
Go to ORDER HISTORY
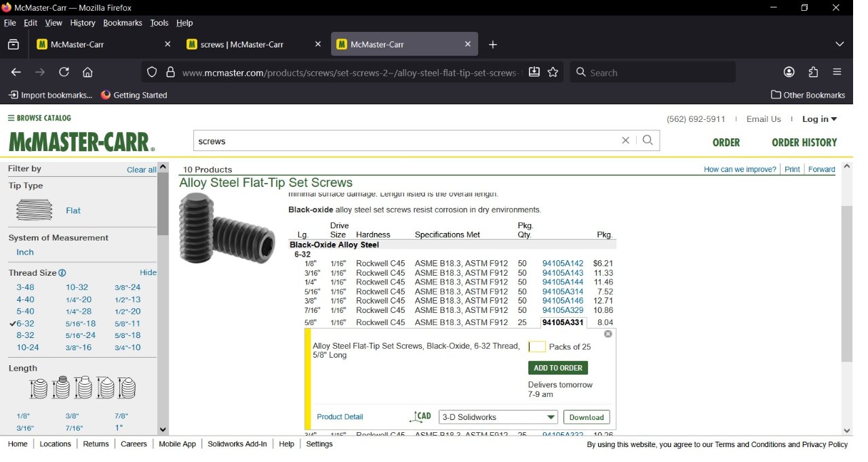804,142
